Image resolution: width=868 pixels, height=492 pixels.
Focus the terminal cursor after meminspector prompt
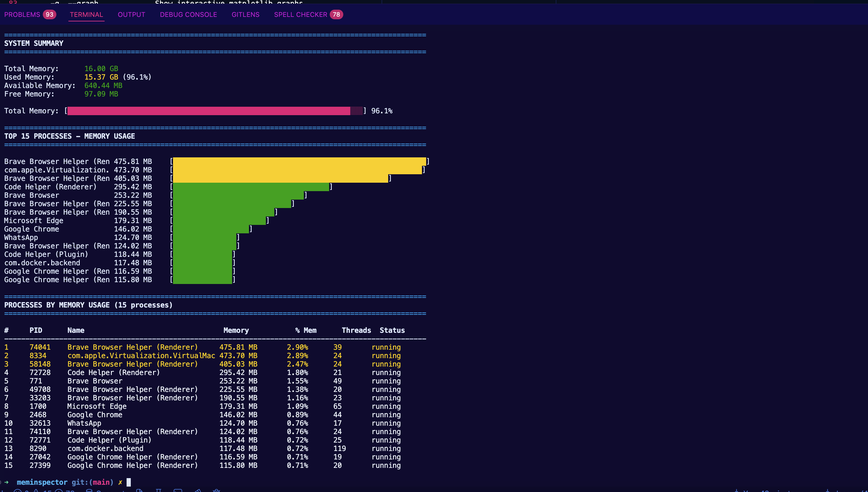pos(129,482)
